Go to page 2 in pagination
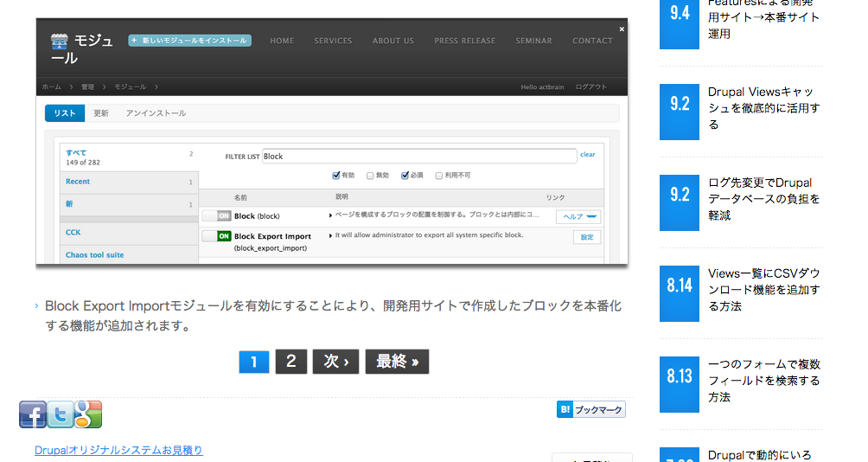This screenshot has height=462, width=868. 291,362
